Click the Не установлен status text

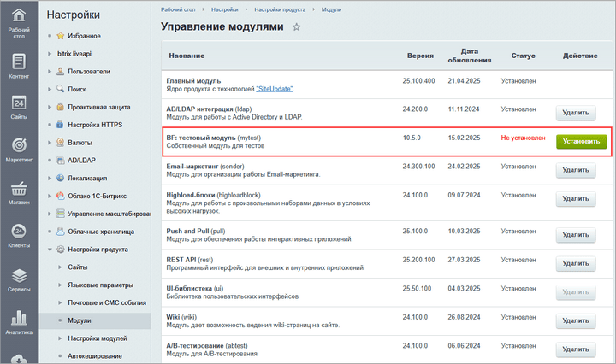click(523, 138)
